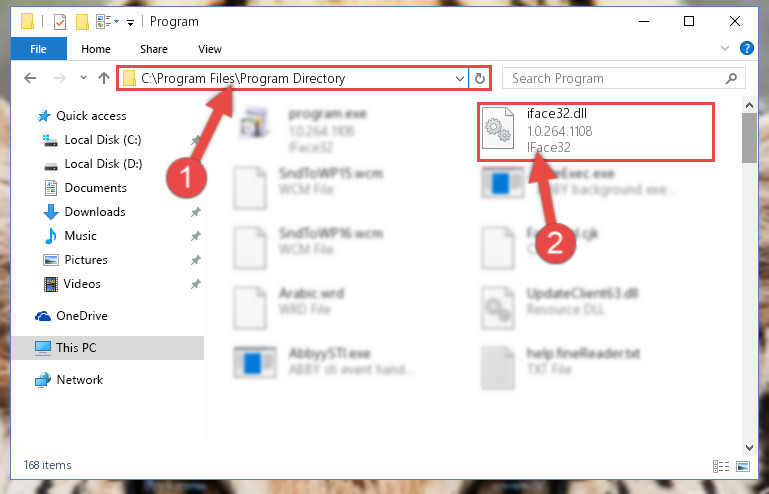Image resolution: width=769 pixels, height=494 pixels.
Task: Click the Search Program field
Action: click(x=615, y=78)
